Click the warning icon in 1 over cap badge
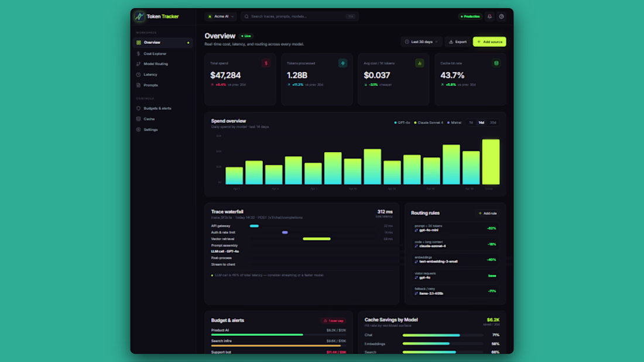644x362 pixels. pyautogui.click(x=326, y=320)
